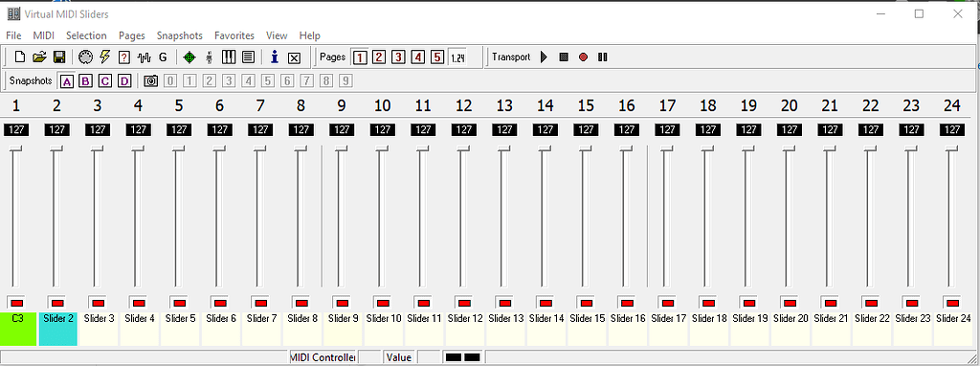The image size is (980, 366).
Task: Click the New file icon
Action: click(20, 57)
